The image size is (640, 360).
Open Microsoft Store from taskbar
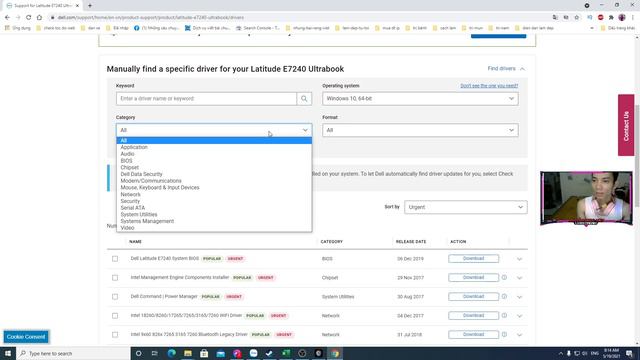(204, 353)
